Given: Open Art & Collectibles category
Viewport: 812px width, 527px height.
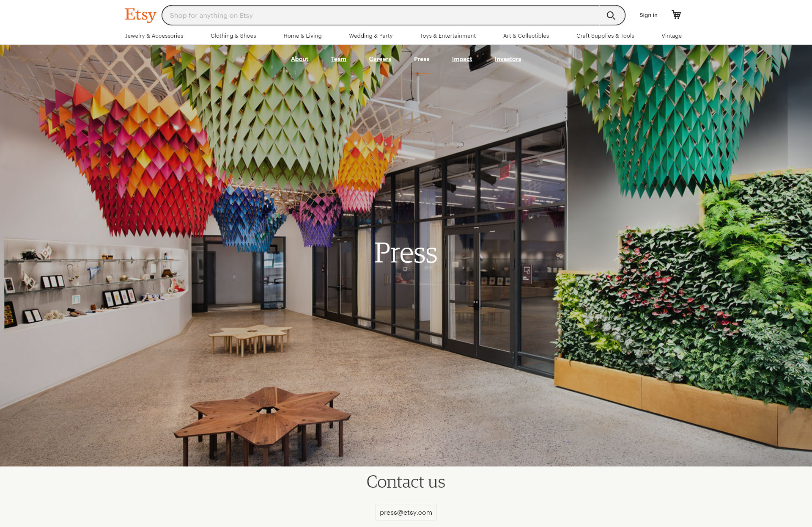Looking at the screenshot, I should pyautogui.click(x=526, y=36).
